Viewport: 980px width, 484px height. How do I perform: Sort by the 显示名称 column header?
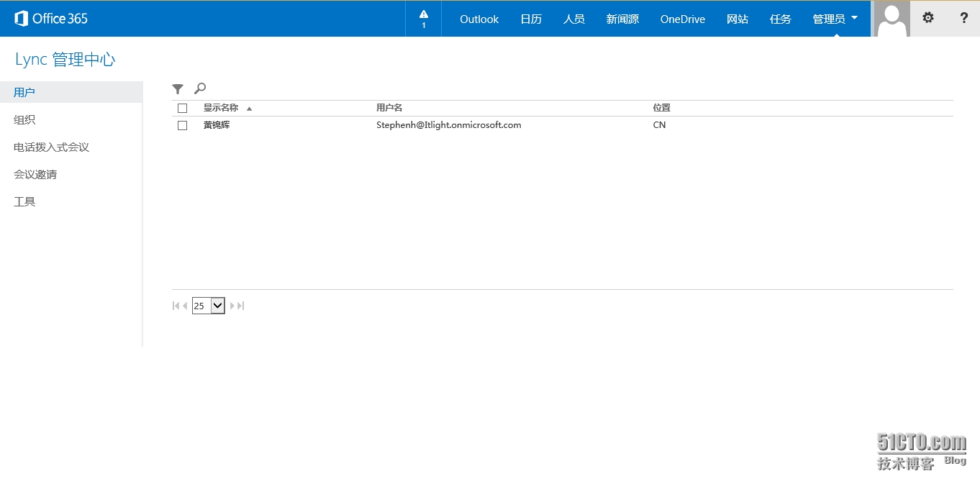[x=221, y=108]
